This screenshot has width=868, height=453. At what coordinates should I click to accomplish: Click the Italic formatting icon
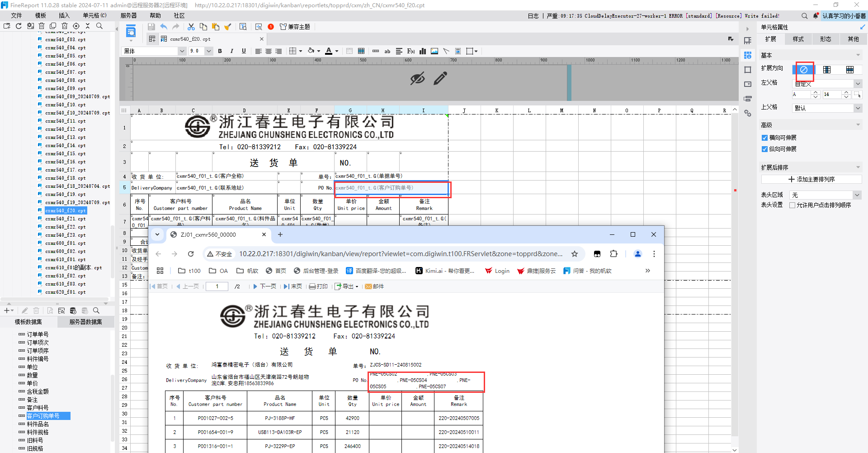coord(232,51)
